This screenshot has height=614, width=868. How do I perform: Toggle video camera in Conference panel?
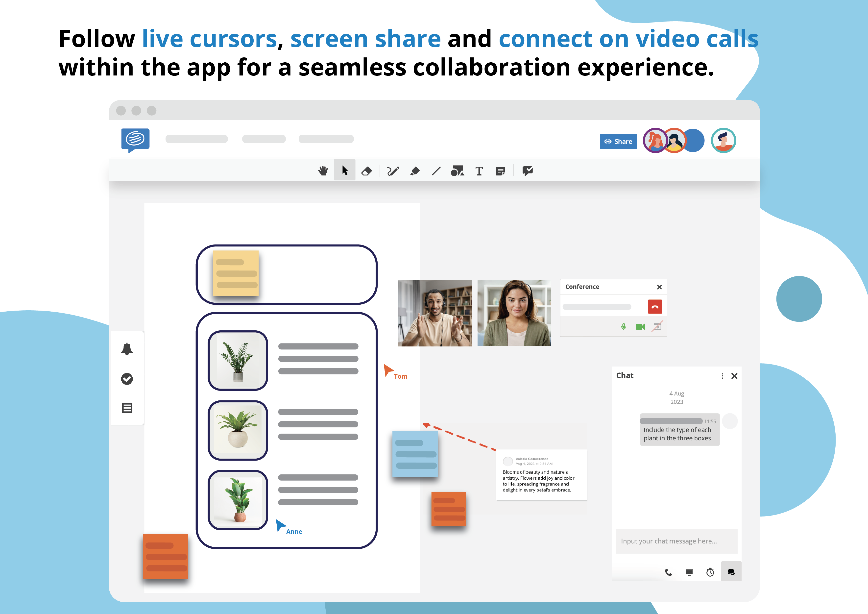(640, 327)
